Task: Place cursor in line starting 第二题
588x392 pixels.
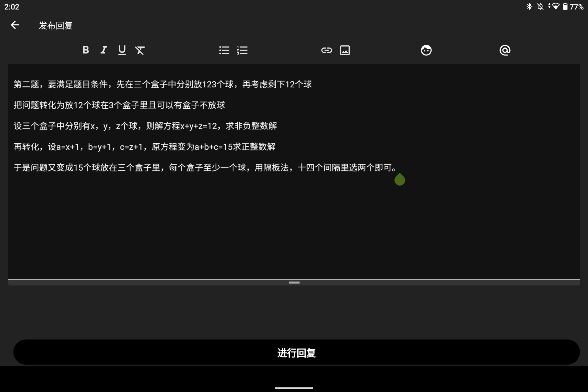Action: [x=163, y=84]
